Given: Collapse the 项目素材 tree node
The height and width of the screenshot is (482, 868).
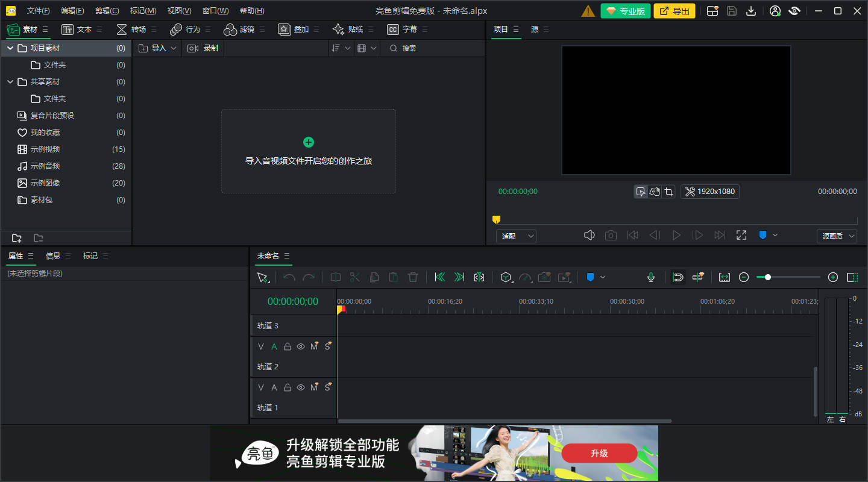Looking at the screenshot, I should pyautogui.click(x=10, y=48).
